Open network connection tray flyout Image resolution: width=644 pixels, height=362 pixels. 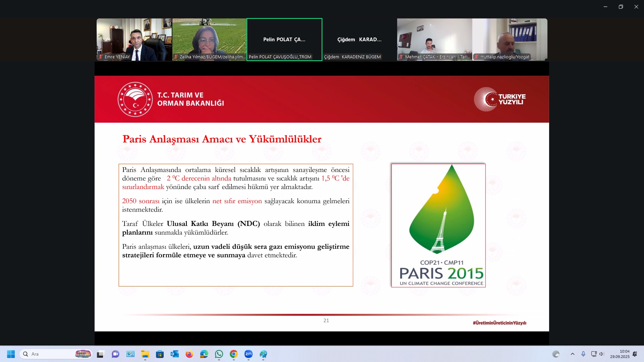pyautogui.click(x=594, y=354)
